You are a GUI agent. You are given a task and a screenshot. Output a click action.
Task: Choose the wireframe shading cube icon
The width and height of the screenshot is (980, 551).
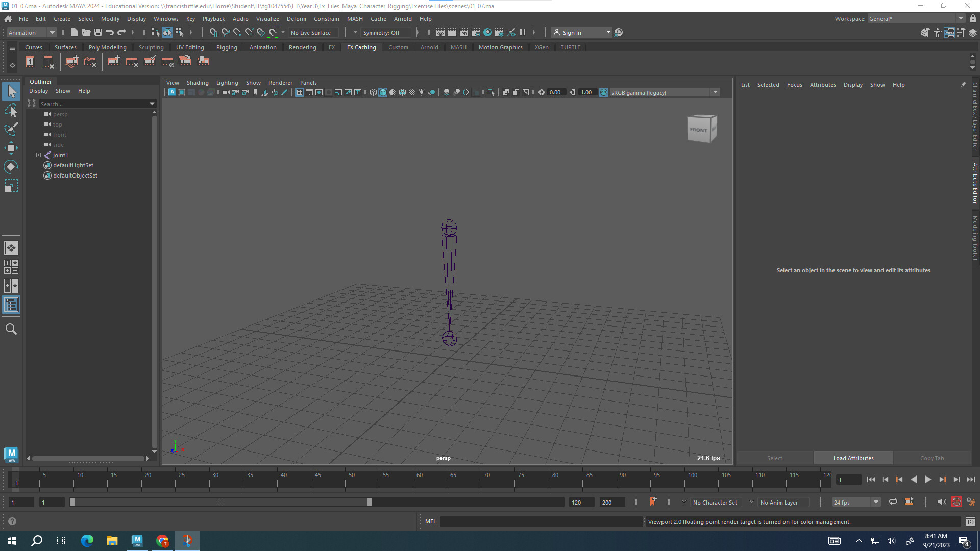click(x=373, y=92)
